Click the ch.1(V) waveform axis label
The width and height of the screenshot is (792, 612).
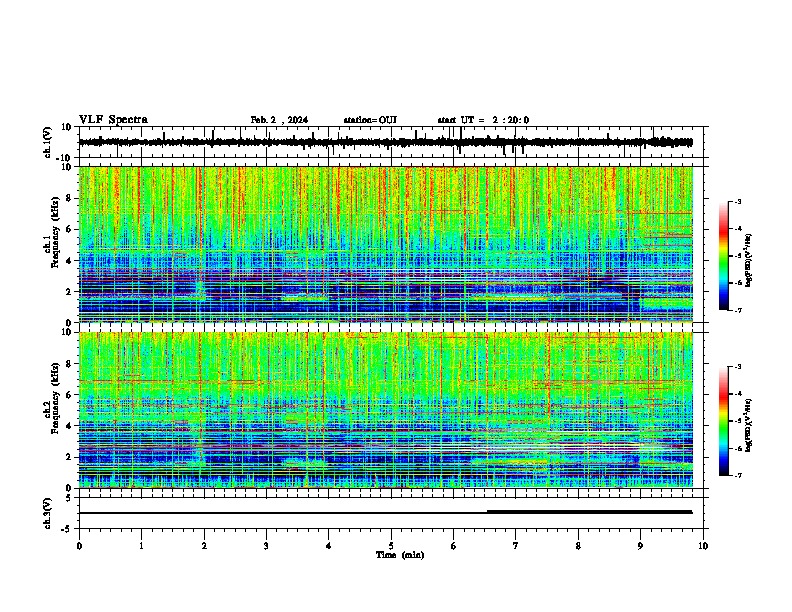[48, 142]
